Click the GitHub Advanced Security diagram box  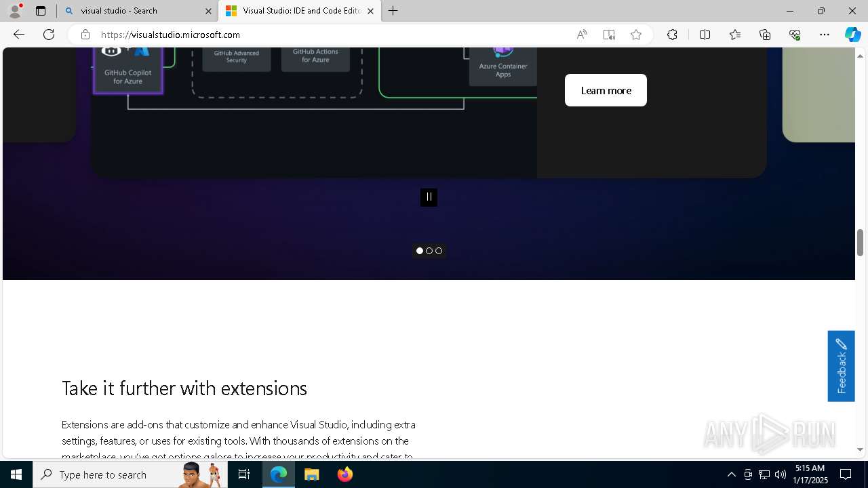point(237,58)
